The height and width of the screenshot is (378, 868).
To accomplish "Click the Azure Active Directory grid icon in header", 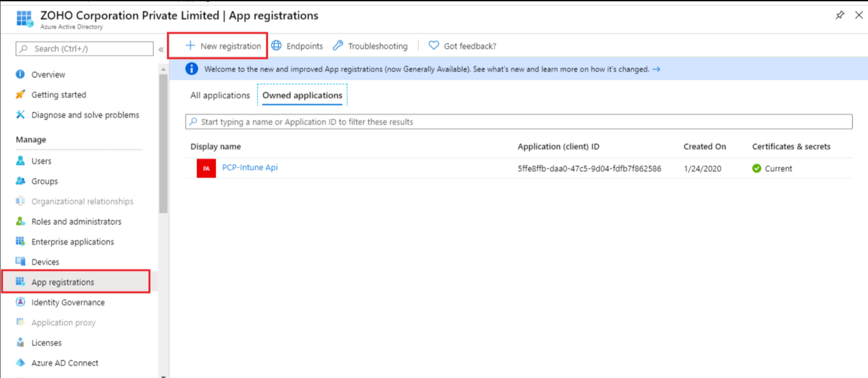I will [24, 19].
